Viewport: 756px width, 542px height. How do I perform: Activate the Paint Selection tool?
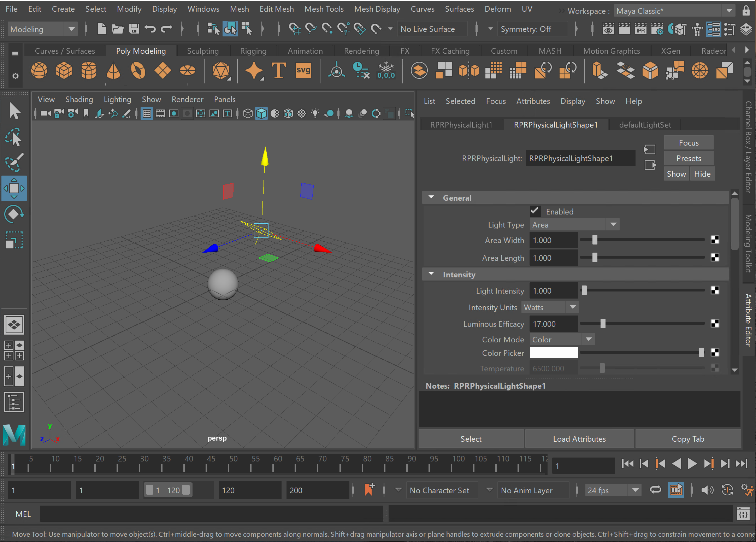14,163
